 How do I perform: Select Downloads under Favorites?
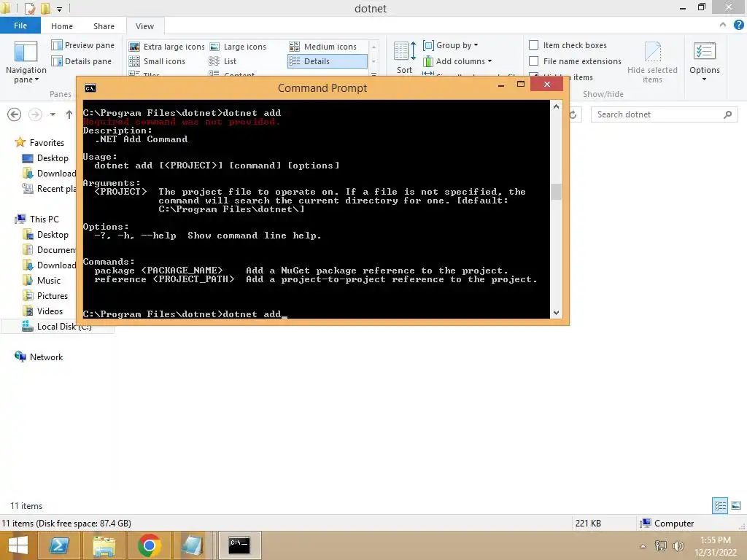(x=50, y=174)
